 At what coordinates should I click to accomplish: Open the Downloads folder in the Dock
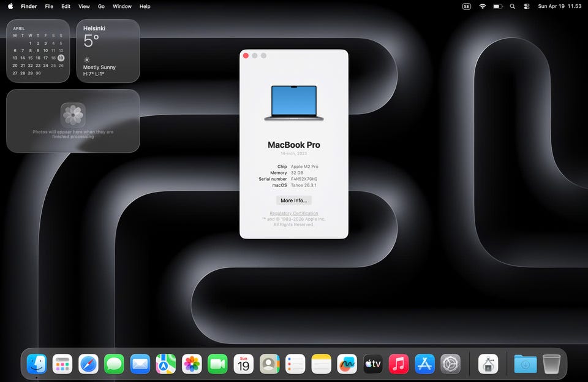click(x=525, y=364)
